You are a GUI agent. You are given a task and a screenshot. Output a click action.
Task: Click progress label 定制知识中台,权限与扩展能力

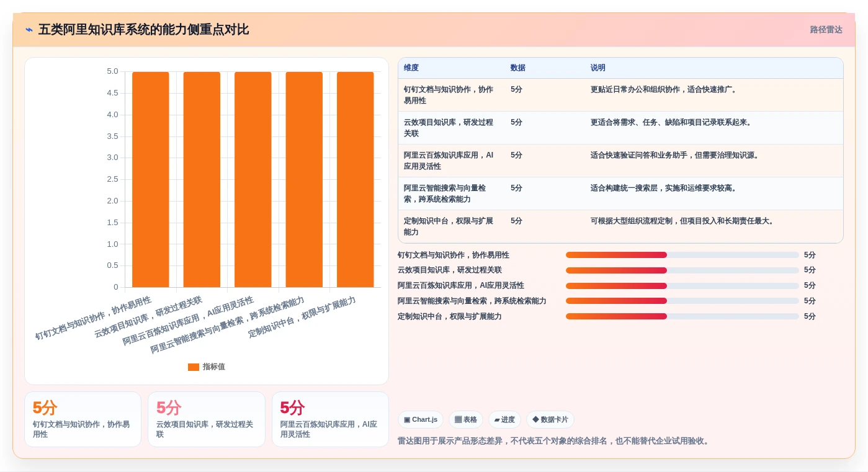click(450, 316)
